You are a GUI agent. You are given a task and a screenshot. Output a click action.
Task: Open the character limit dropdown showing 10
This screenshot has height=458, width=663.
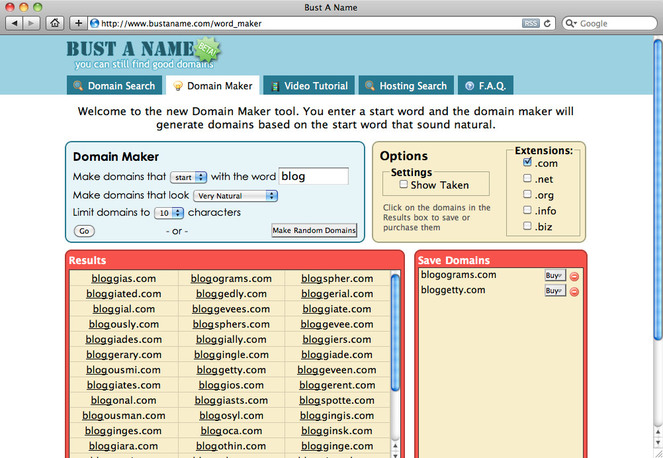click(169, 213)
